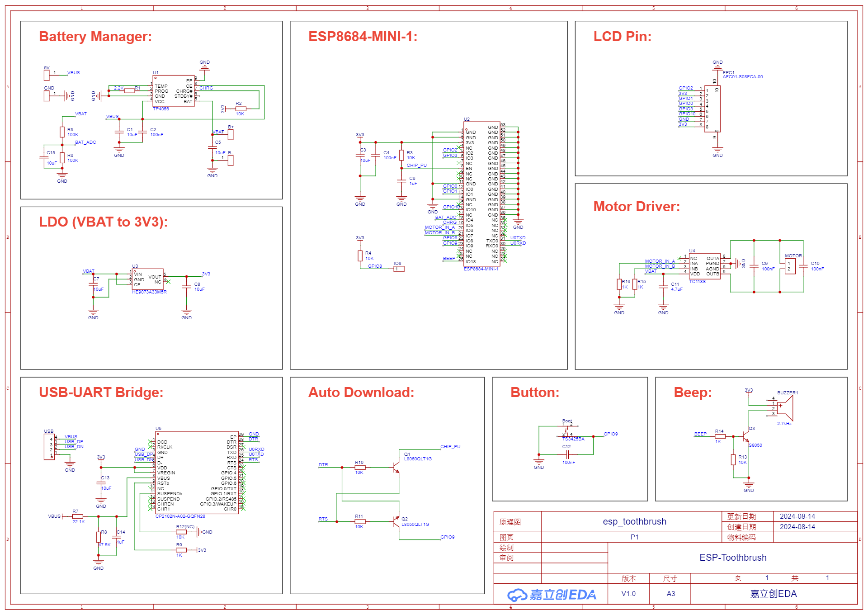
Task: Select the HE9073A33M5R LDO regulator U3
Action: point(147,279)
